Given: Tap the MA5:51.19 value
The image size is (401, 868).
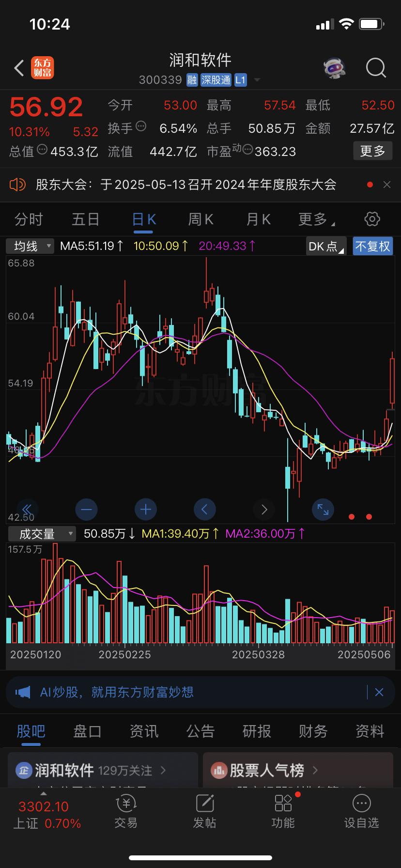Looking at the screenshot, I should (x=92, y=246).
